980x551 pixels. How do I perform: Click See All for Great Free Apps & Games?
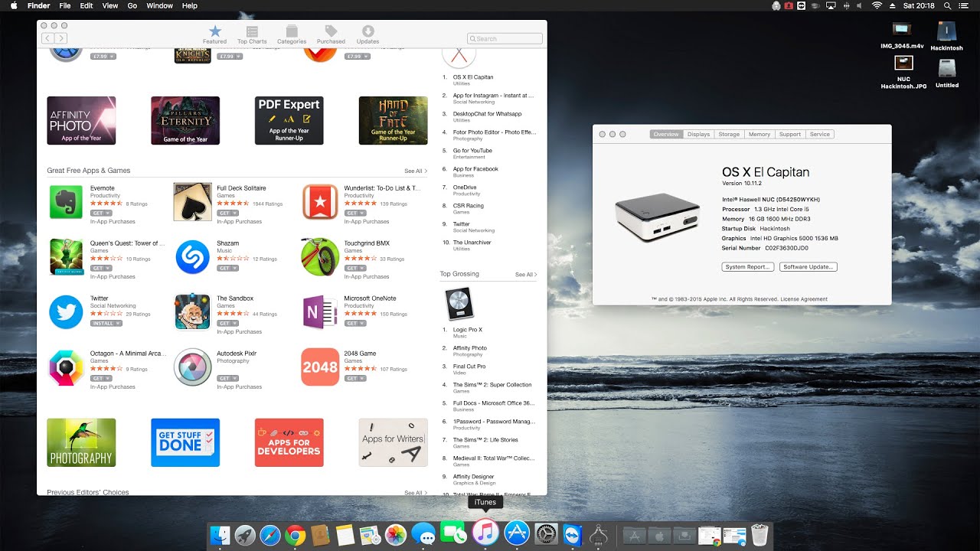click(416, 171)
